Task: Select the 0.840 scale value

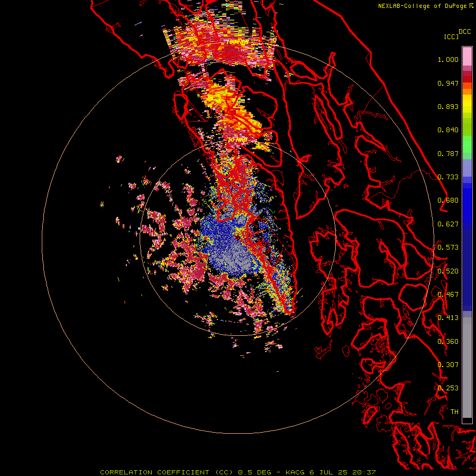Action: coord(448,130)
